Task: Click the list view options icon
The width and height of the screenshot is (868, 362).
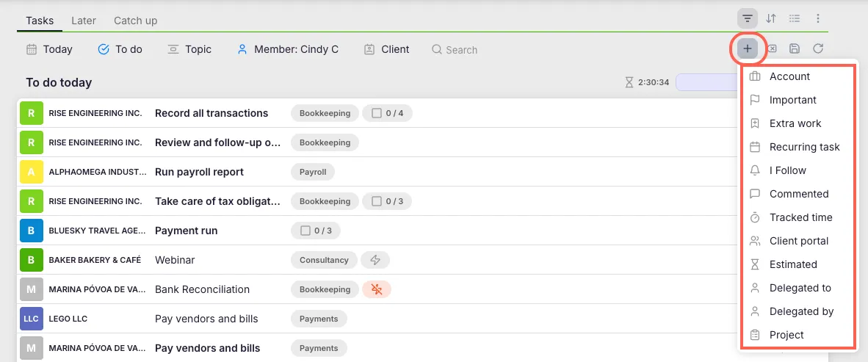Action: point(795,18)
